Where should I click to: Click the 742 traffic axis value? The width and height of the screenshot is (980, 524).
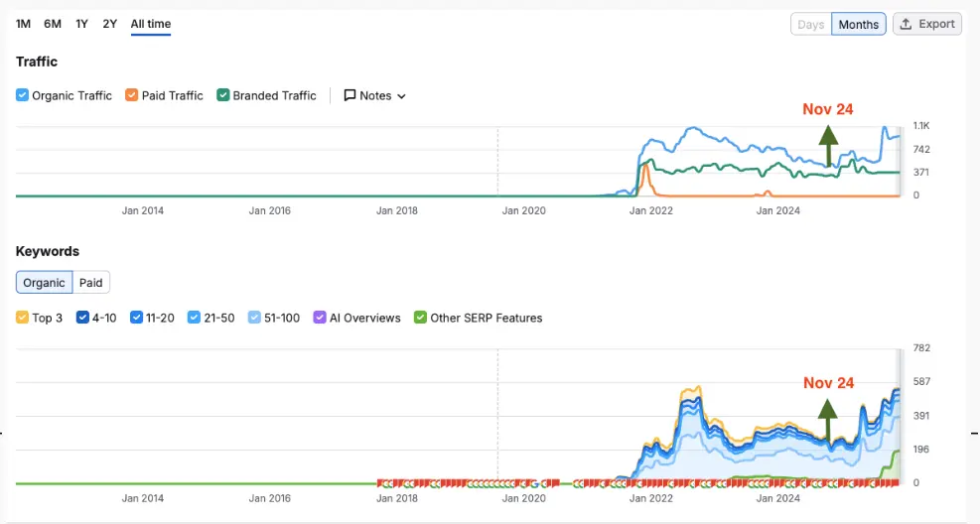pos(921,149)
